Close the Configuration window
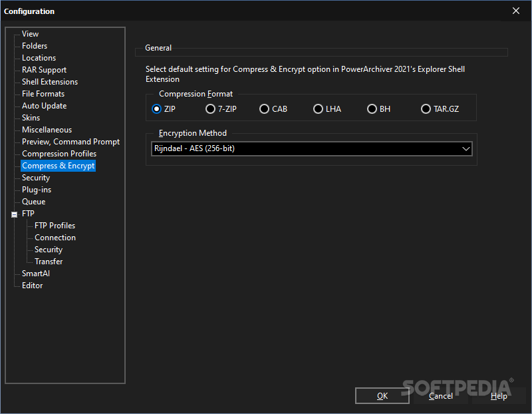The width and height of the screenshot is (532, 414). 516,11
